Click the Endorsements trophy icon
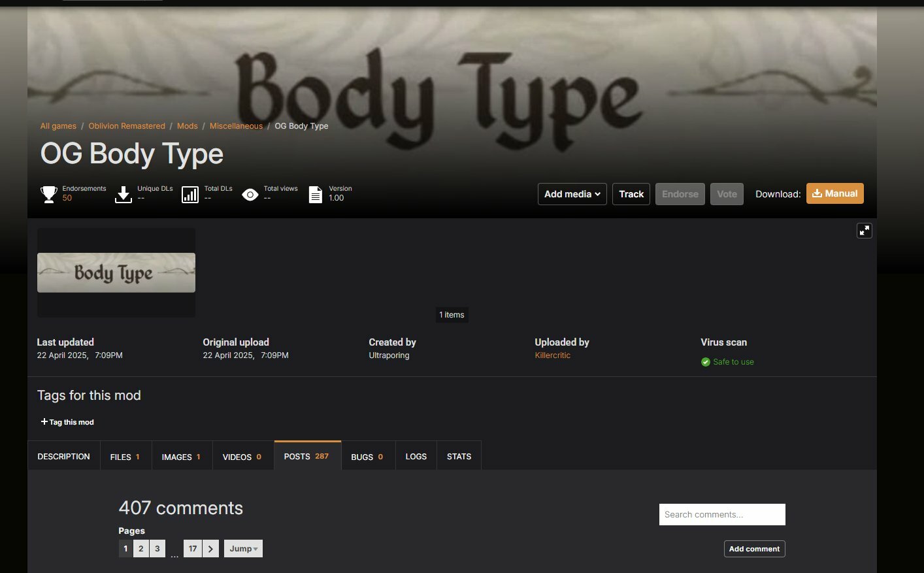Viewport: 924px width, 573px height. tap(49, 194)
